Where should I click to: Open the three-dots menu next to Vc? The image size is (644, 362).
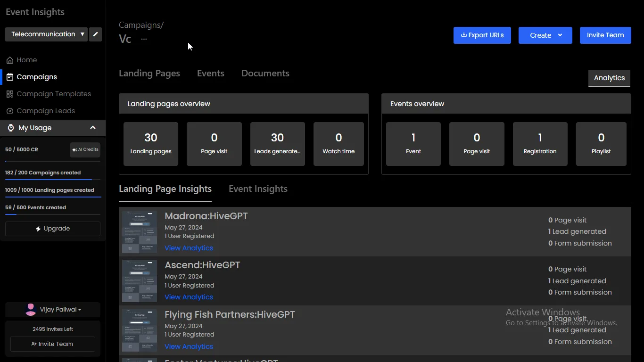(x=144, y=39)
